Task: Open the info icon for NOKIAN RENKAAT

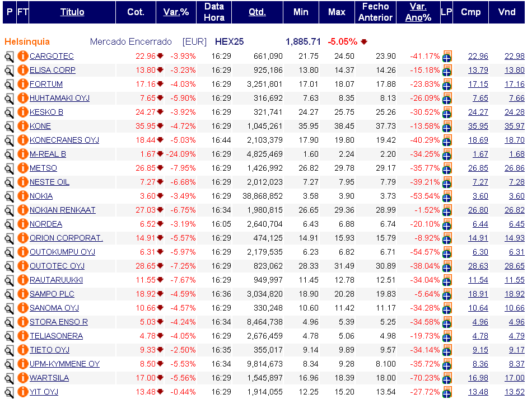Action: click(23, 210)
